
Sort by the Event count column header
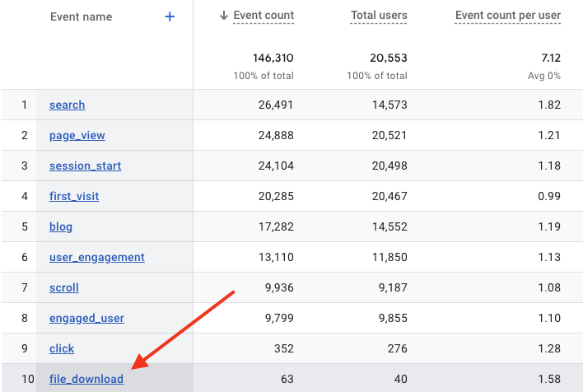coord(264,16)
